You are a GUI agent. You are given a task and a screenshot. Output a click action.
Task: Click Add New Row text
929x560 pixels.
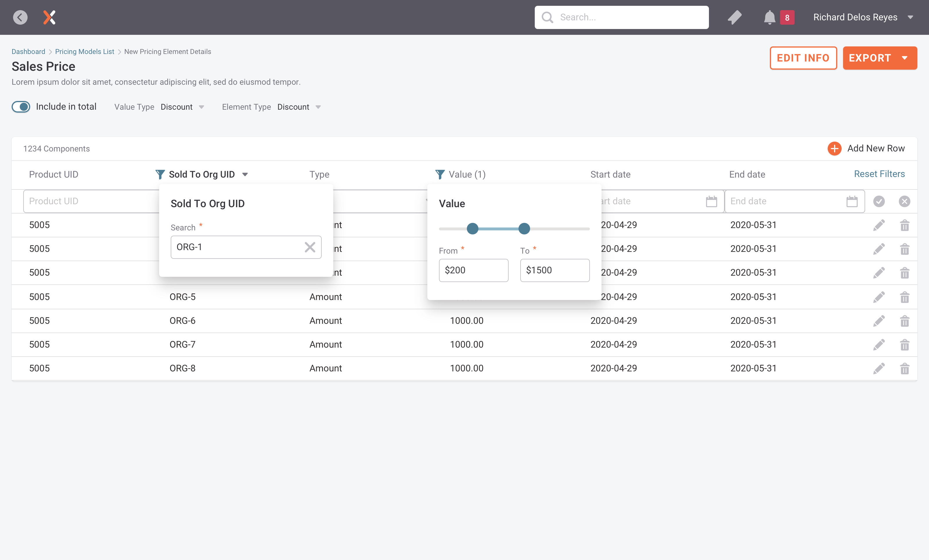click(876, 149)
